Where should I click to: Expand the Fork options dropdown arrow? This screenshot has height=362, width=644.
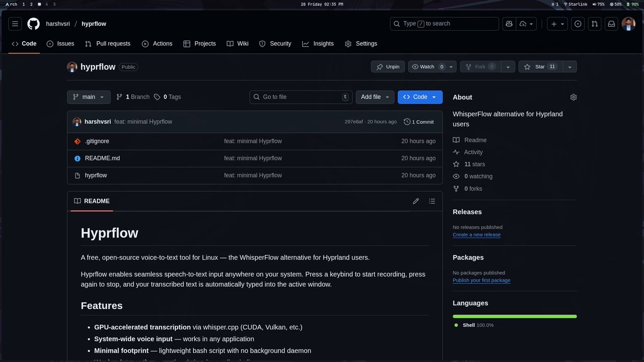tap(508, 67)
